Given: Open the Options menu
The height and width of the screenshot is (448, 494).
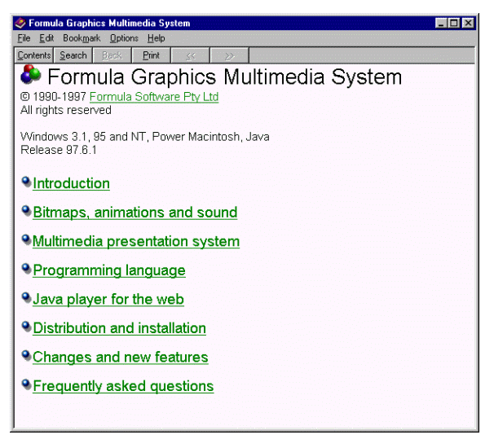Looking at the screenshot, I should [x=124, y=38].
